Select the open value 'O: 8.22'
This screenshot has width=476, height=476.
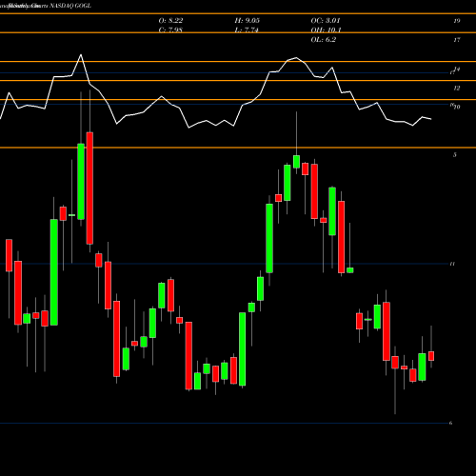click(170, 21)
